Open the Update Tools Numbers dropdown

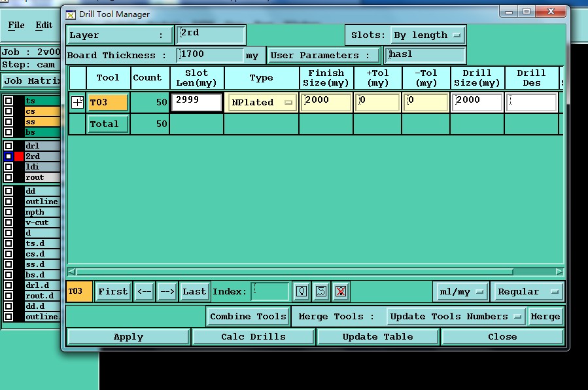[456, 317]
